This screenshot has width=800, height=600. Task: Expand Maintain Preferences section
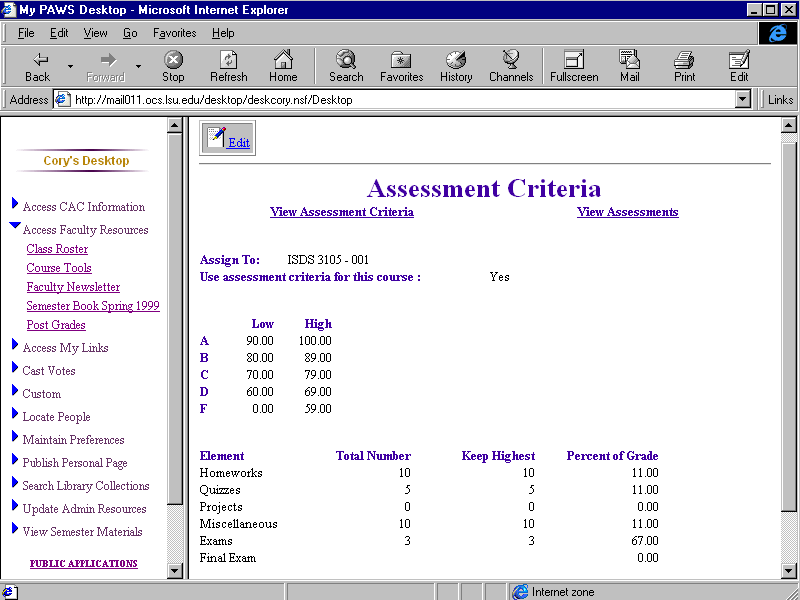tap(15, 436)
